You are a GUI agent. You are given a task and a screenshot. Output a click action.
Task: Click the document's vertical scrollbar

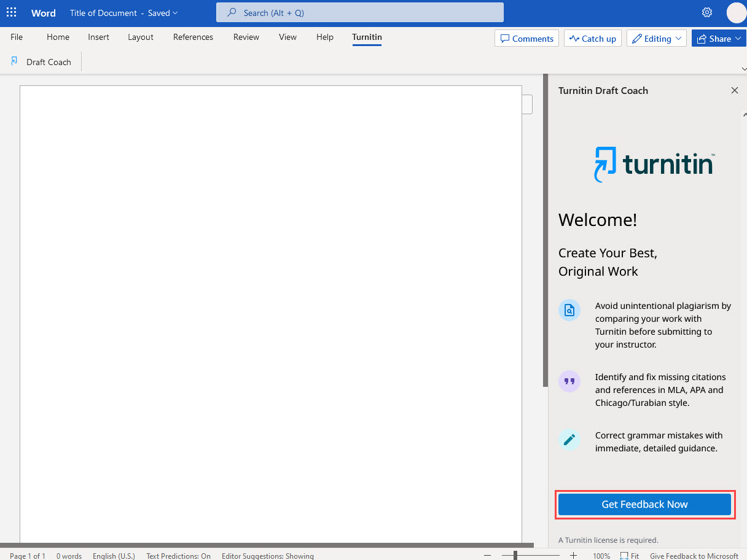pos(546,230)
